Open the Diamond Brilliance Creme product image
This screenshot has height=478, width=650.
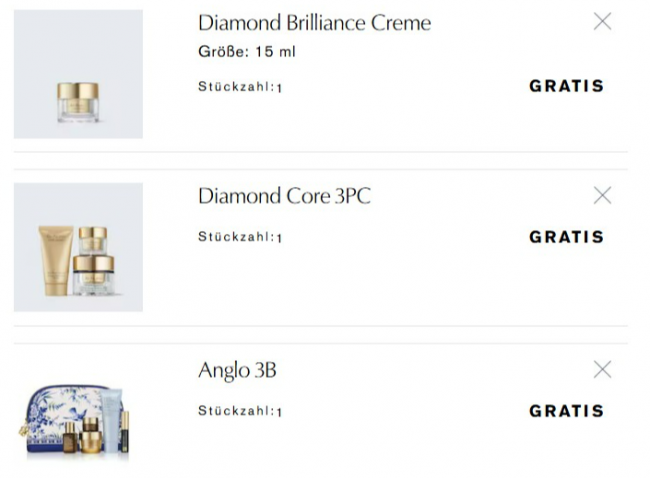click(x=78, y=74)
